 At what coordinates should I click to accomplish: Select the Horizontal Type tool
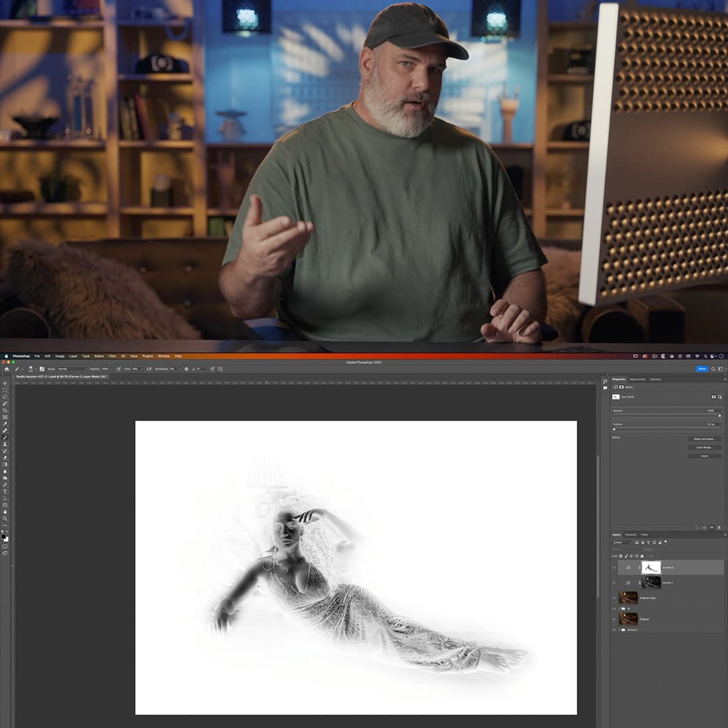(5, 491)
